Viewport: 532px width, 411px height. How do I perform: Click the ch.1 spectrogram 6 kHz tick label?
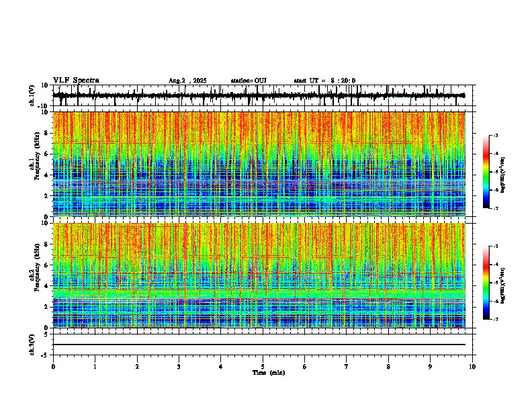click(47, 154)
